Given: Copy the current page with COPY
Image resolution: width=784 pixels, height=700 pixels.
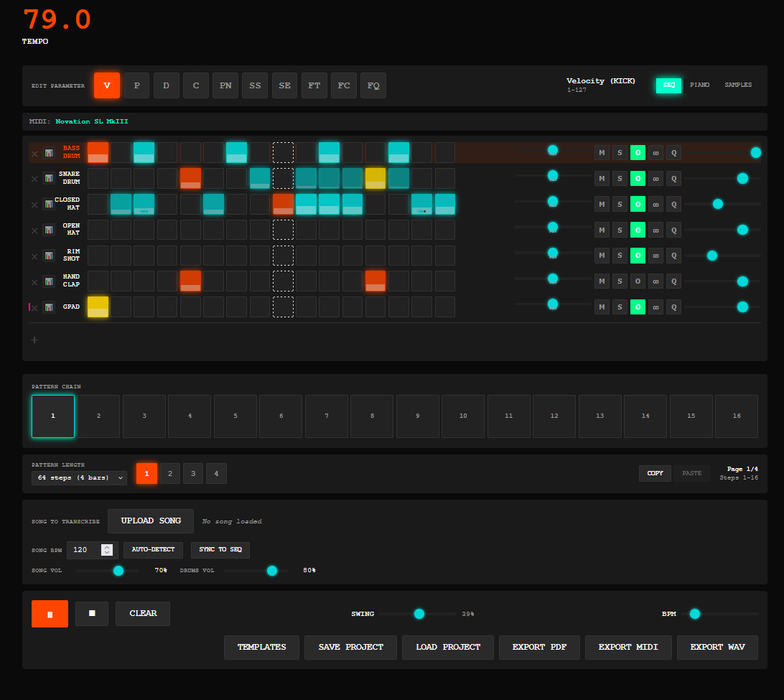Looking at the screenshot, I should coord(655,474).
